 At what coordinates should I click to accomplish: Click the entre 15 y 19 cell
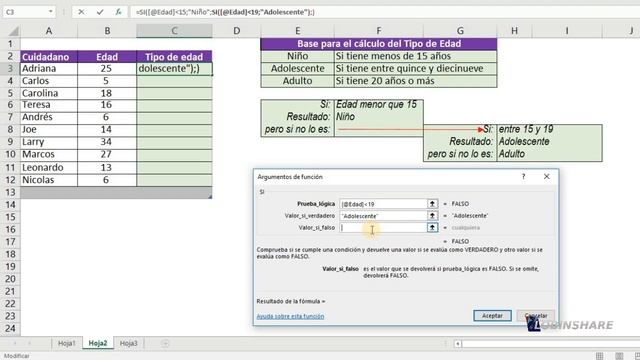click(549, 130)
